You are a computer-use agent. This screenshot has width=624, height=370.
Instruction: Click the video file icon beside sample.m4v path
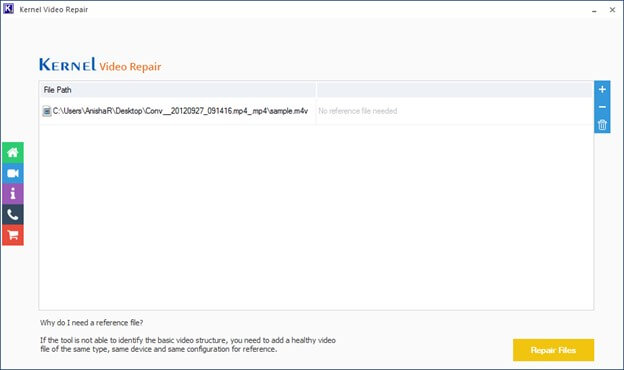47,111
